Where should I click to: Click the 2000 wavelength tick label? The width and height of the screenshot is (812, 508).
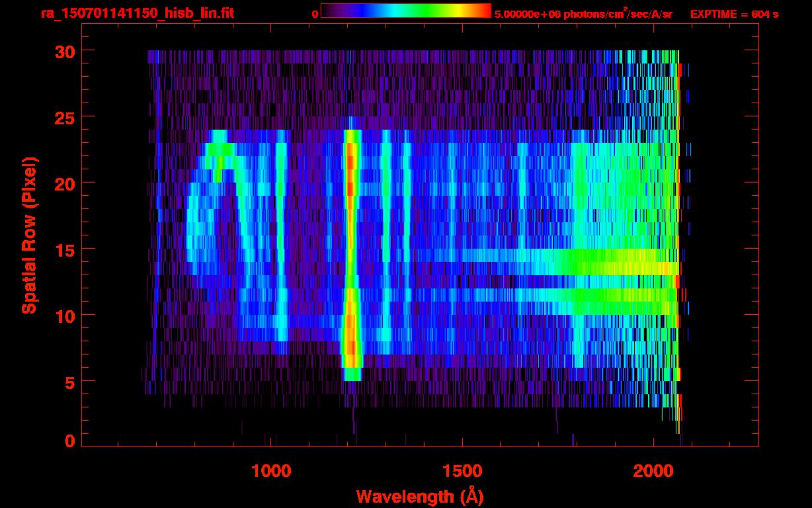[653, 470]
